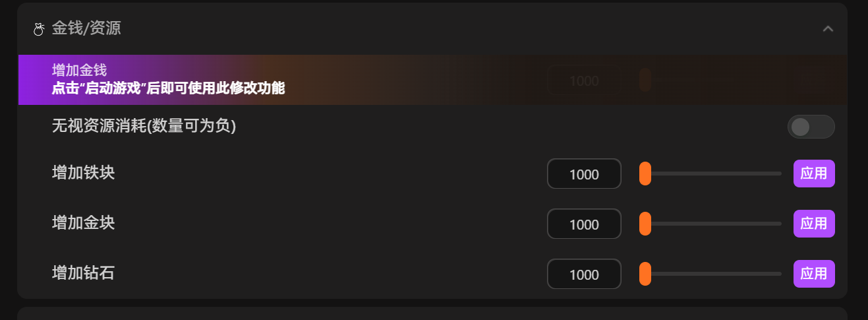Click the money bag icon in the header
The image size is (868, 320).
[x=38, y=29]
